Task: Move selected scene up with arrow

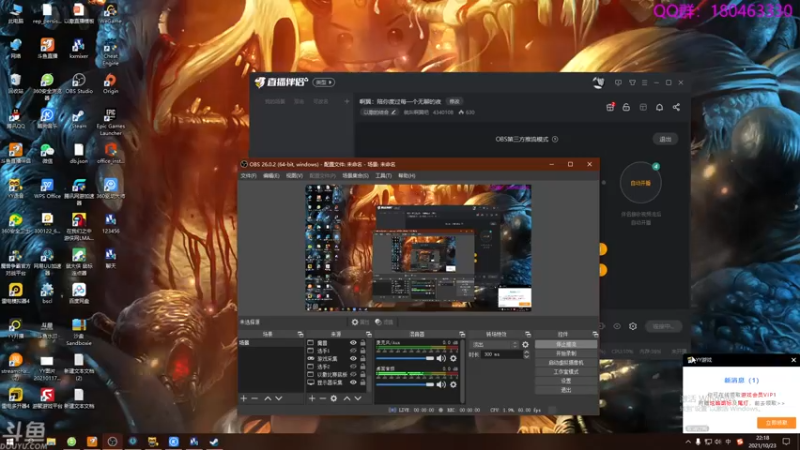Action: coord(268,398)
